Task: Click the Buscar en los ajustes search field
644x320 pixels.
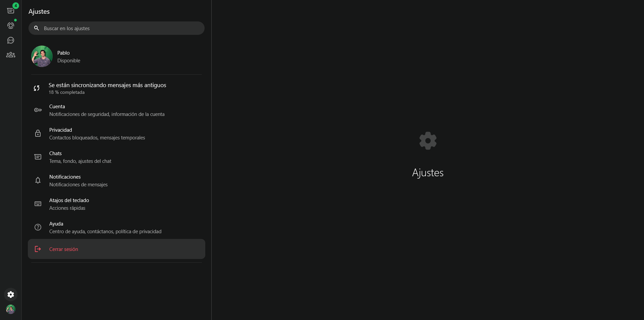Action: coord(116,28)
